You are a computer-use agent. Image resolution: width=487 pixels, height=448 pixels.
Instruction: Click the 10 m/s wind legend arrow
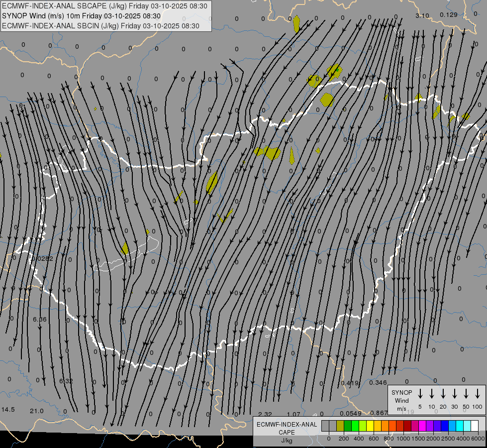click(x=432, y=394)
